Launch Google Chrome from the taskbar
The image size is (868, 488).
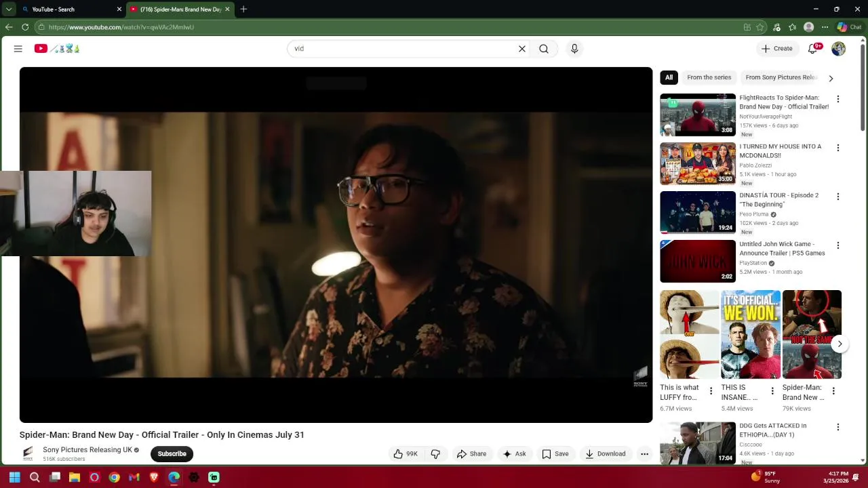pos(114,477)
